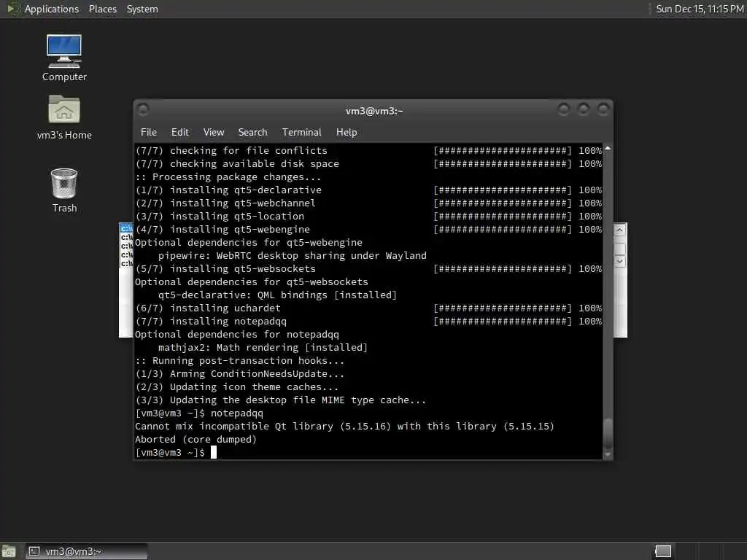Click the down arrow of background window stepper
The width and height of the screenshot is (747, 560).
click(619, 261)
